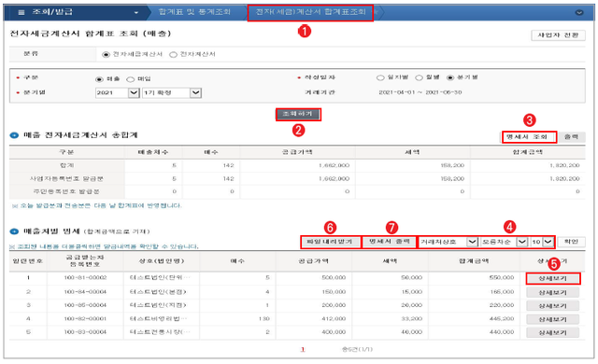Click the 사업자등록번호 발급분 row label

click(66, 178)
